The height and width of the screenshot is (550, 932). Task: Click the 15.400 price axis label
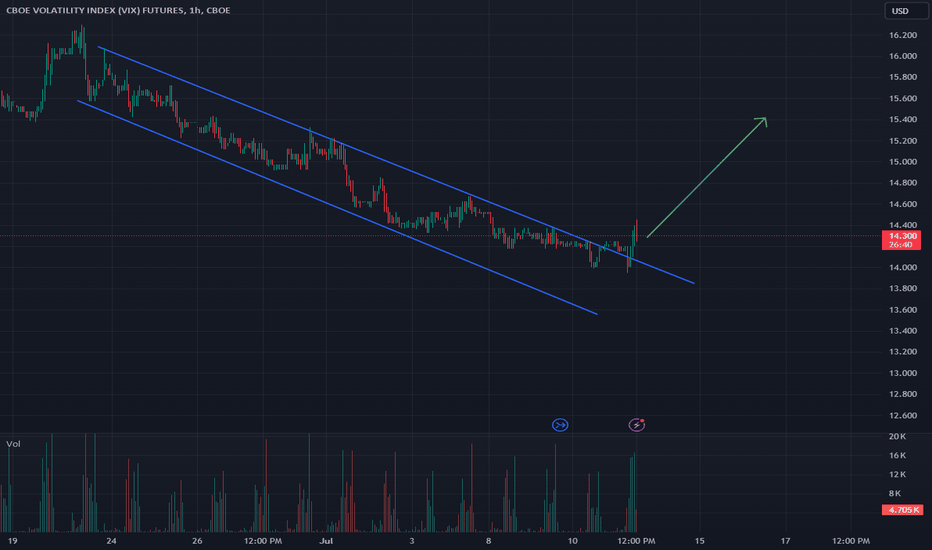tap(902, 120)
